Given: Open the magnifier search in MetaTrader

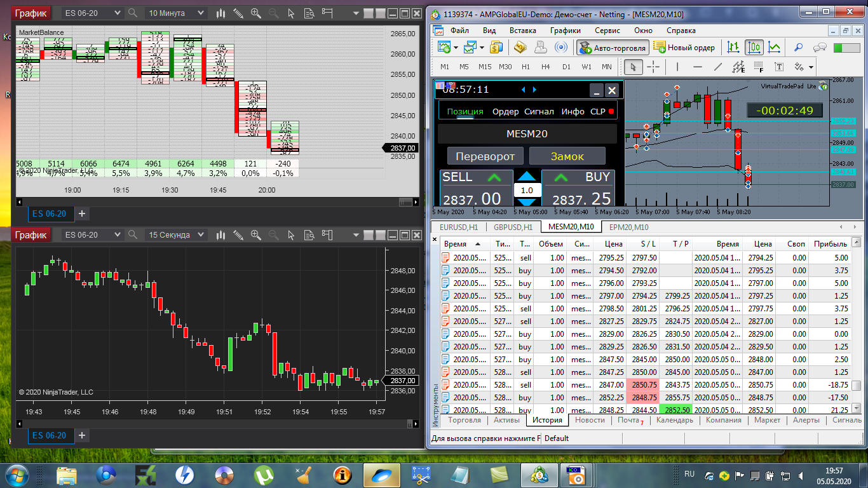Looking at the screenshot, I should 799,47.
